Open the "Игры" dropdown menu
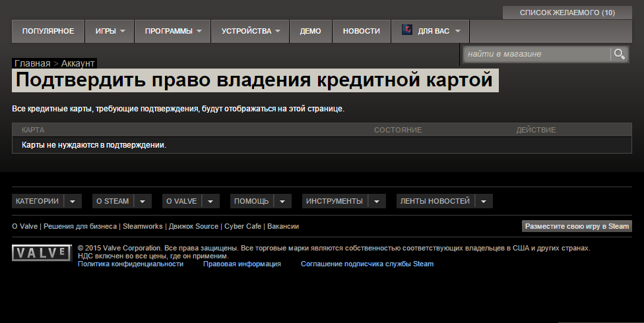Screen dimensions: 644x323 110,31
